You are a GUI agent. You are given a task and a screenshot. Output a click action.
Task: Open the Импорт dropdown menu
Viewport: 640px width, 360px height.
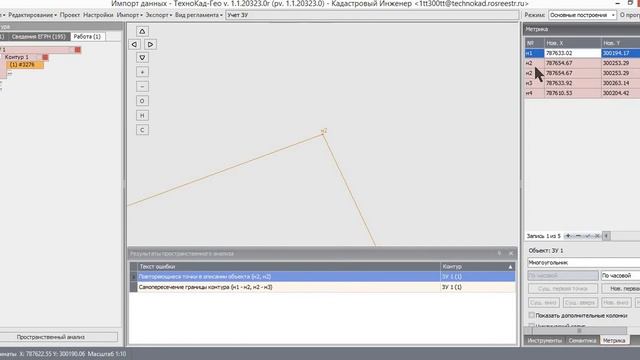pos(129,15)
